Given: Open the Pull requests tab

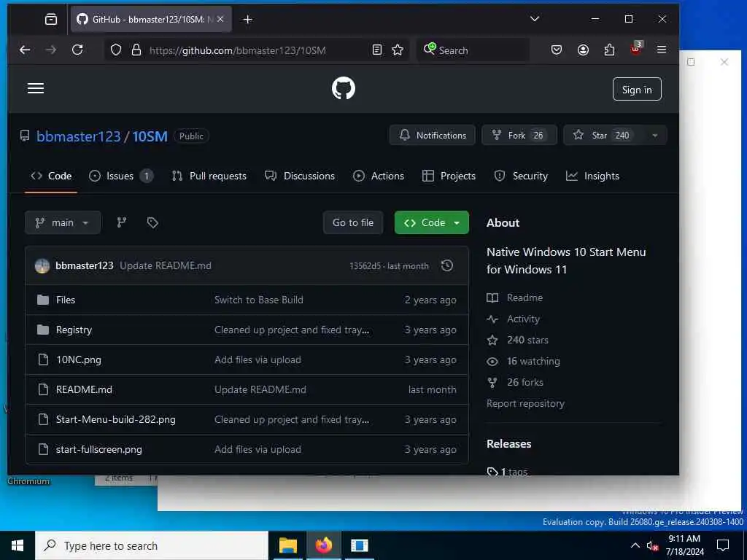Looking at the screenshot, I should pos(209,176).
